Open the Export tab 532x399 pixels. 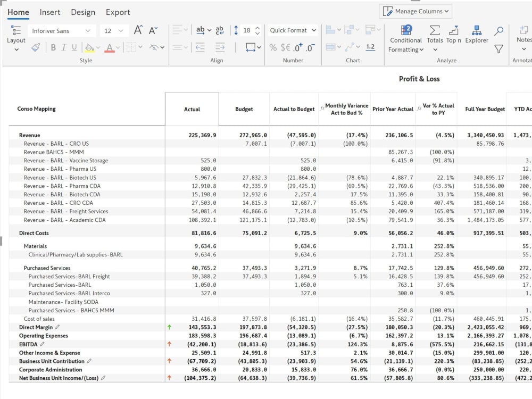[118, 12]
